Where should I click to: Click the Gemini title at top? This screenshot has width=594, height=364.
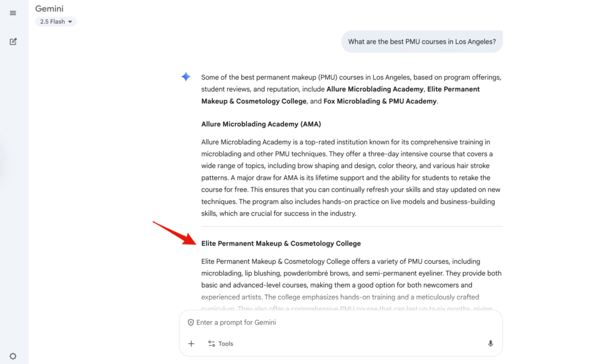(49, 9)
